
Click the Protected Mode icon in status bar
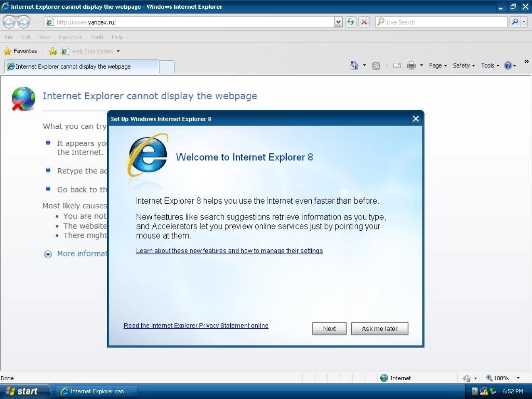(467, 378)
